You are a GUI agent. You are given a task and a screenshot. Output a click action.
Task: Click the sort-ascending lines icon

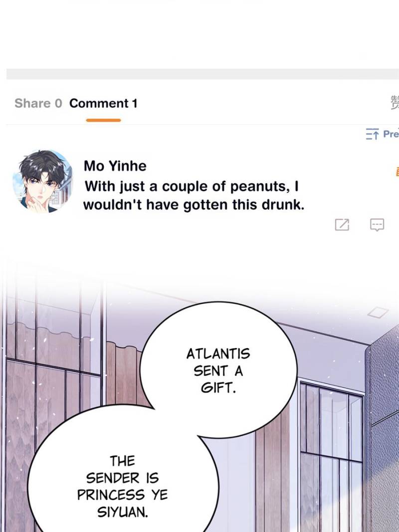click(x=372, y=134)
